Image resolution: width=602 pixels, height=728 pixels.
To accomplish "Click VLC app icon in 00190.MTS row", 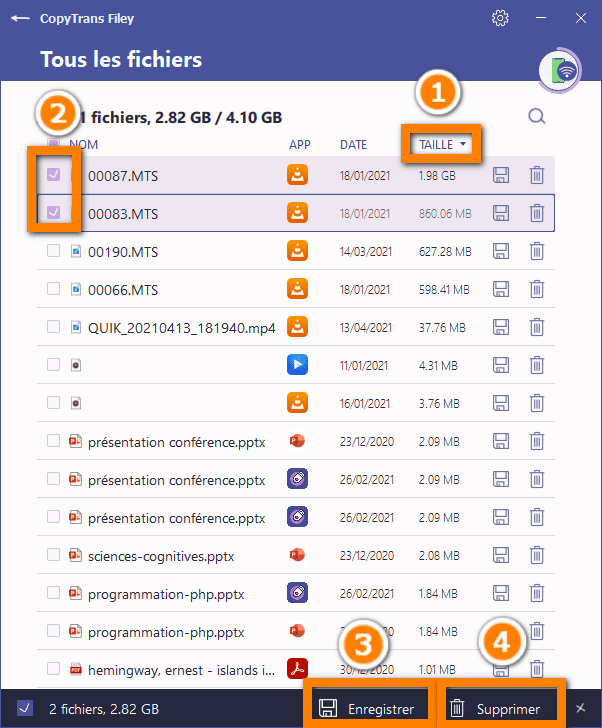I will click(x=297, y=251).
